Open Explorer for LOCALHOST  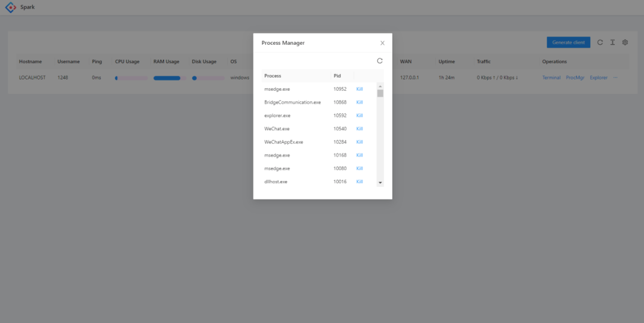[x=599, y=78]
